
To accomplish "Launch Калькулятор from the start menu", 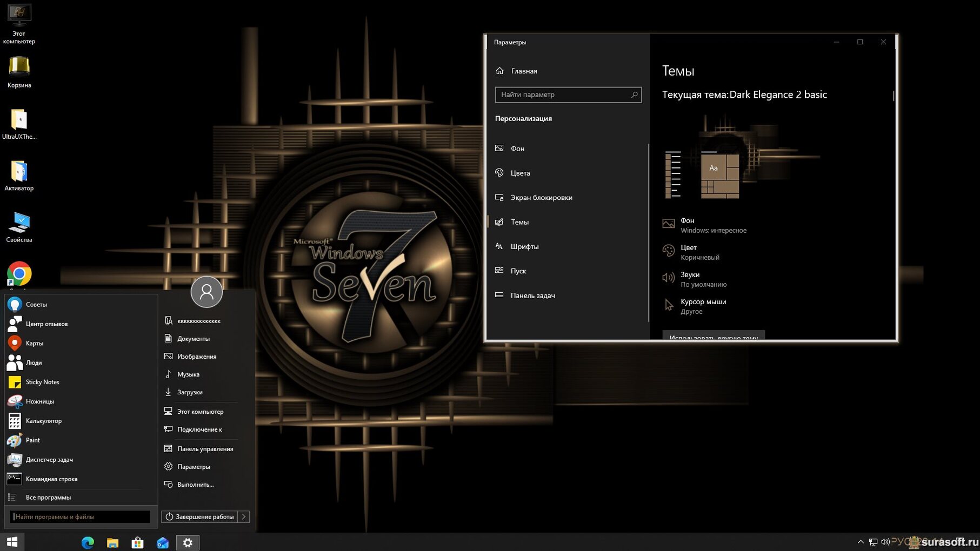I will click(43, 421).
